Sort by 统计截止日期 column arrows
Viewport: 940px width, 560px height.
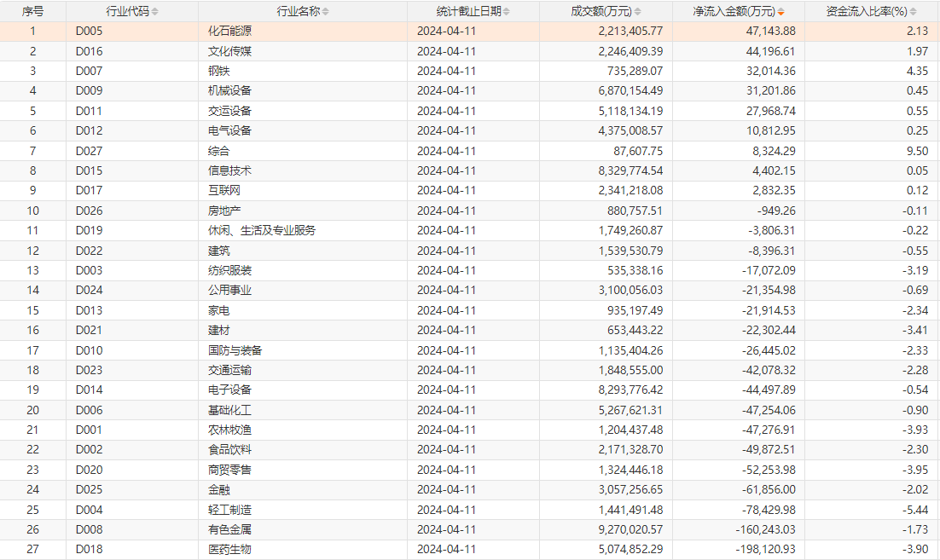point(507,12)
